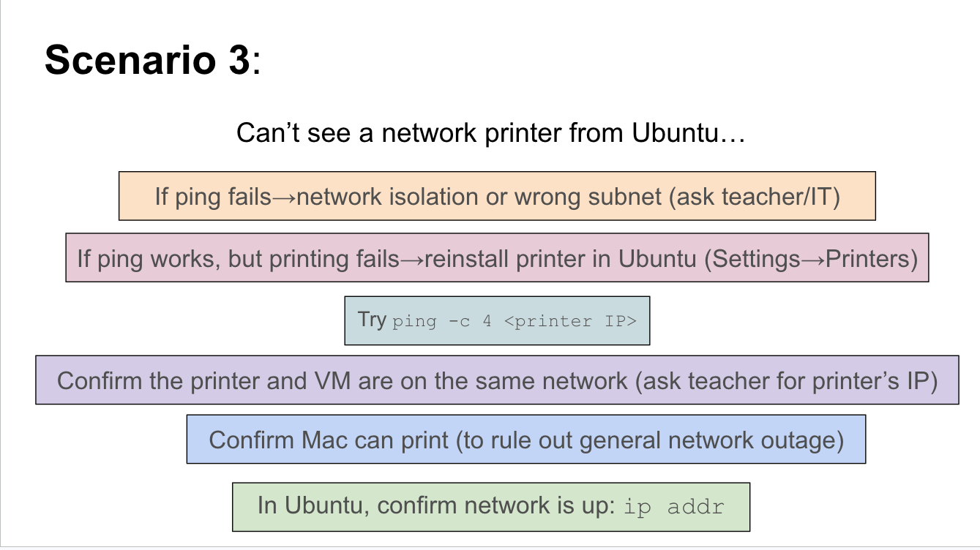980x550 pixels.
Task: Click the word "Try" in teal box
Action: coord(372,320)
